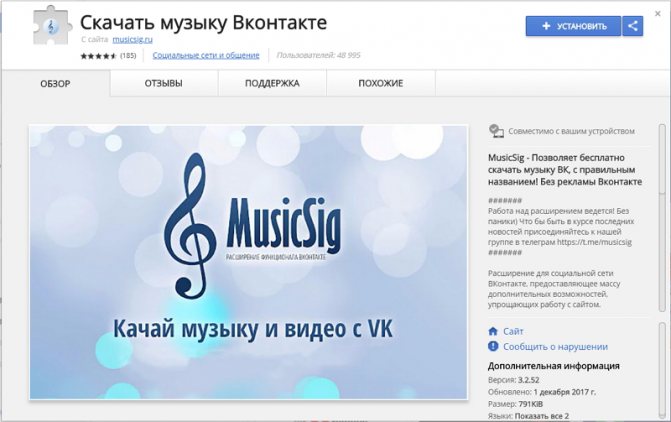Close the extension details dialog
The height and width of the screenshot is (422, 671).
point(658,14)
